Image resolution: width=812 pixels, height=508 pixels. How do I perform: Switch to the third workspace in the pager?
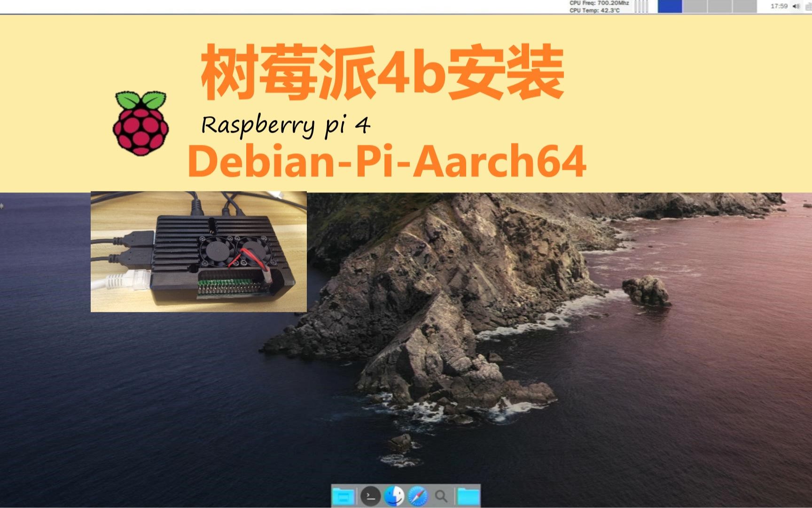[x=719, y=6]
